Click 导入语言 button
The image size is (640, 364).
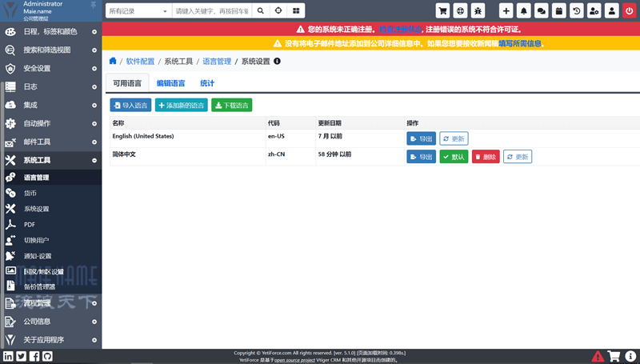[130, 106]
